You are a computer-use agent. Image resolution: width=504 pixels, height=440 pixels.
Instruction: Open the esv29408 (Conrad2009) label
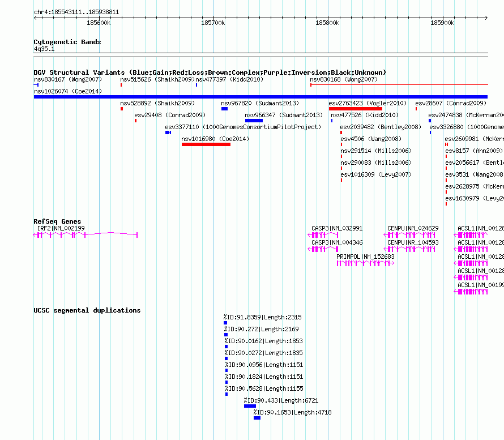(x=170, y=115)
